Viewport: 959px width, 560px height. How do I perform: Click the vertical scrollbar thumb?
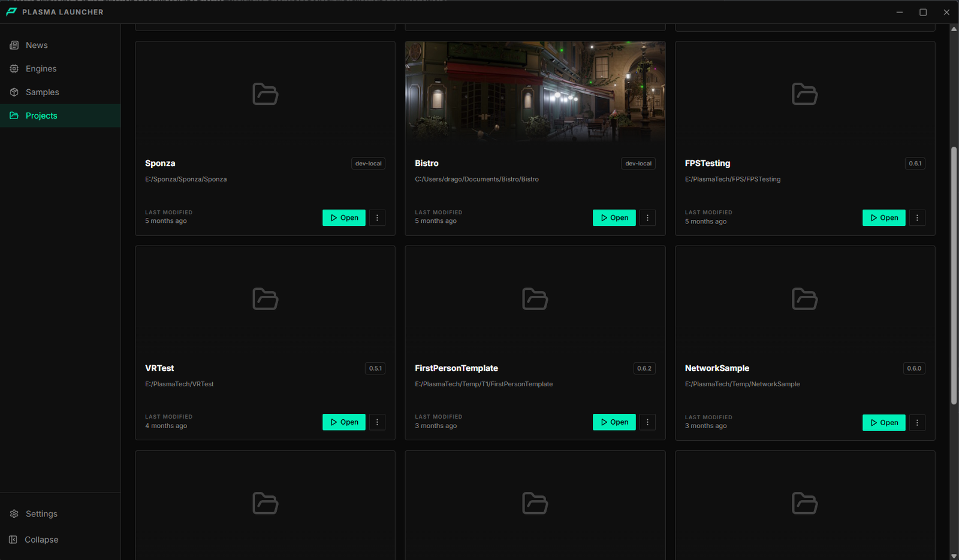tap(954, 276)
